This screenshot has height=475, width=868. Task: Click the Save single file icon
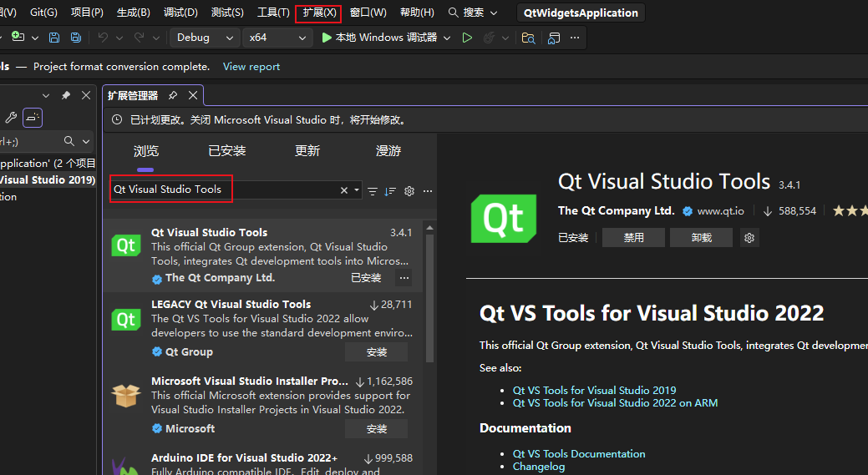click(x=54, y=38)
